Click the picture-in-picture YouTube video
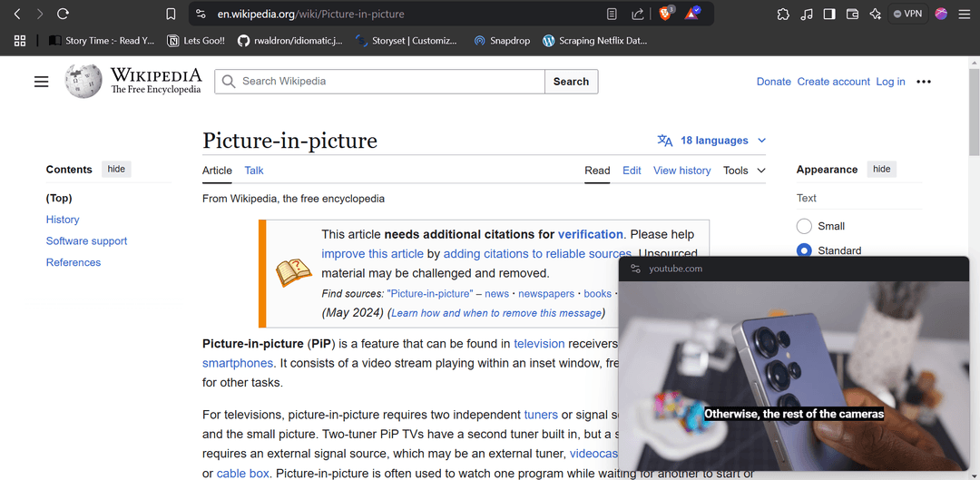This screenshot has height=480, width=980. [794, 376]
